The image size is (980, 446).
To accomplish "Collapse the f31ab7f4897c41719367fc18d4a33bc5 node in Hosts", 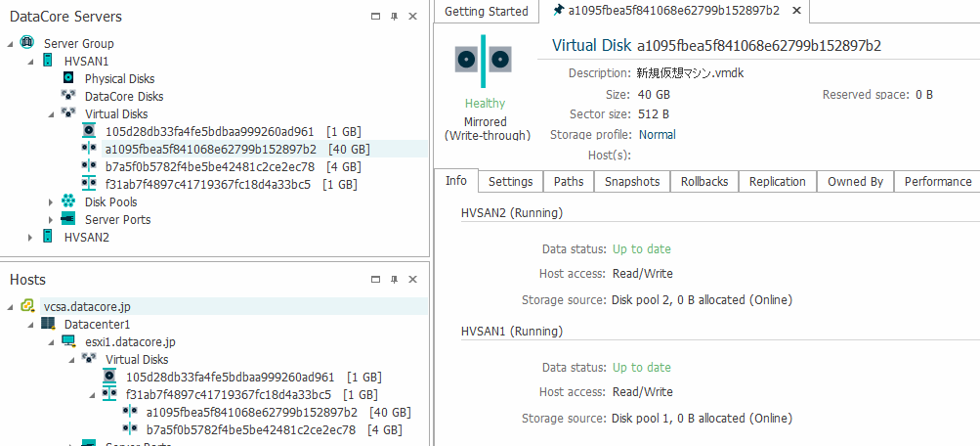I will (x=93, y=395).
